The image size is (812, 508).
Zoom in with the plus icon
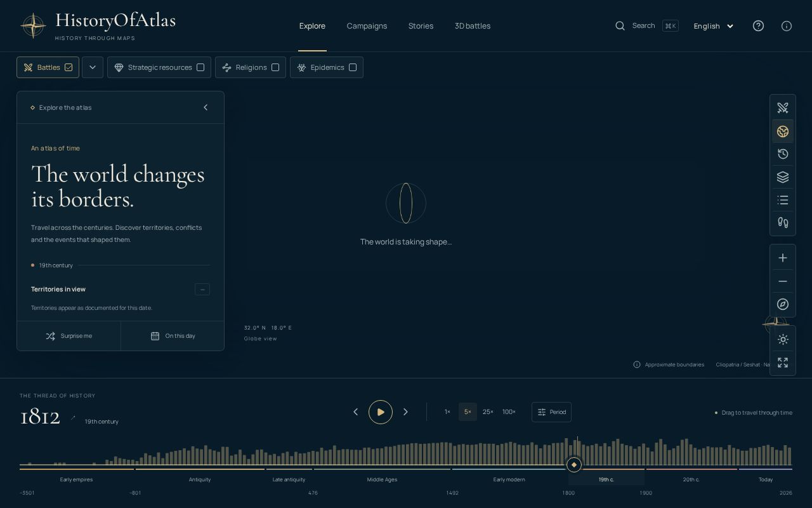coord(783,258)
